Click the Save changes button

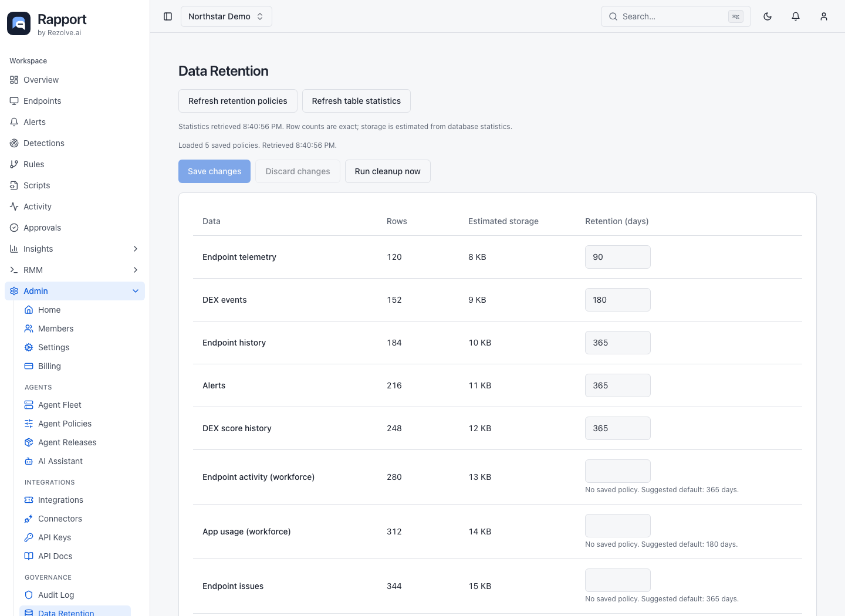(214, 171)
